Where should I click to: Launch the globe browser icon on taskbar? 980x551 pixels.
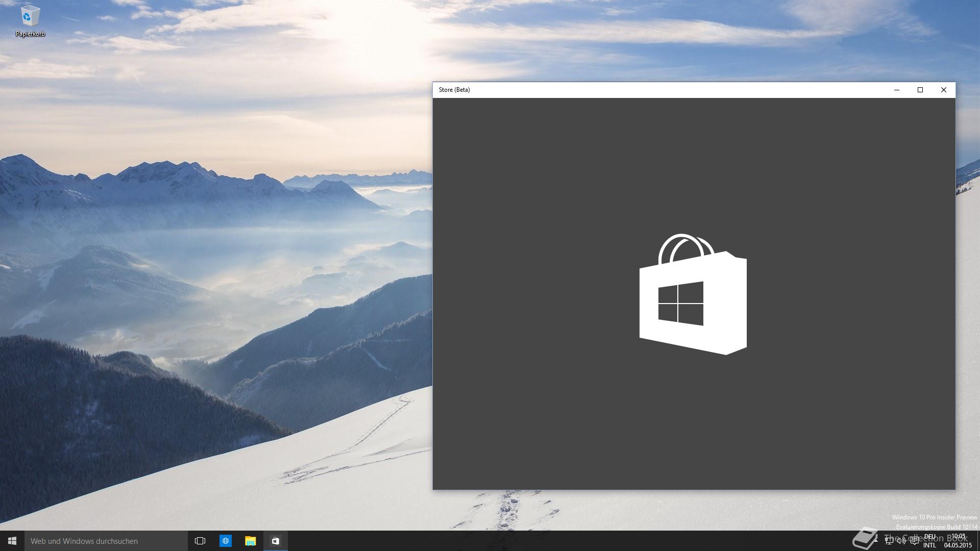pyautogui.click(x=225, y=541)
